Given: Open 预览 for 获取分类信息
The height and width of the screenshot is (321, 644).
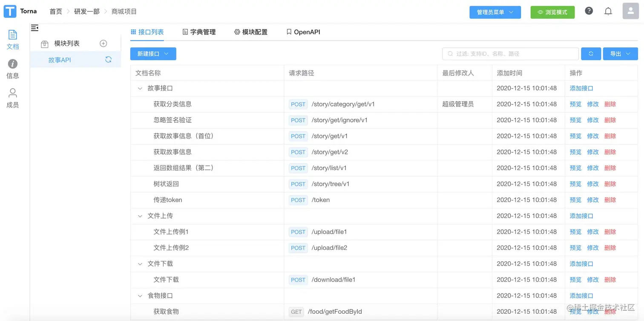Looking at the screenshot, I should [575, 104].
